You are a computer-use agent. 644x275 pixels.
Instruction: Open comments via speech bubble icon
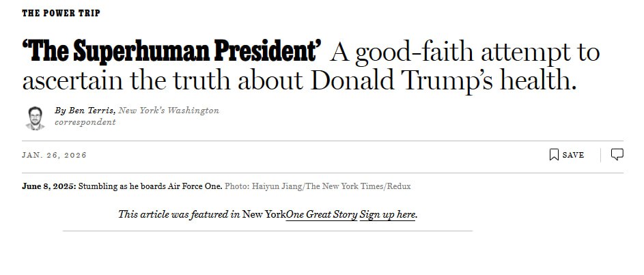click(x=617, y=154)
